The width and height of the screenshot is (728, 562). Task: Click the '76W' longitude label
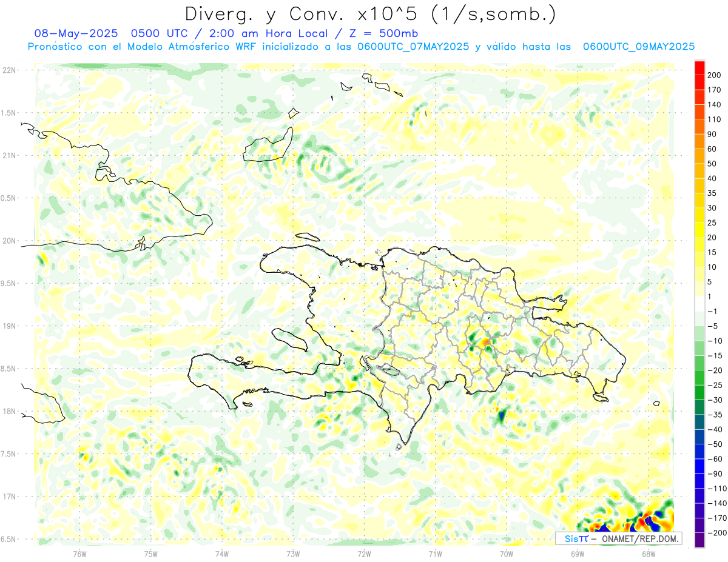tap(79, 554)
